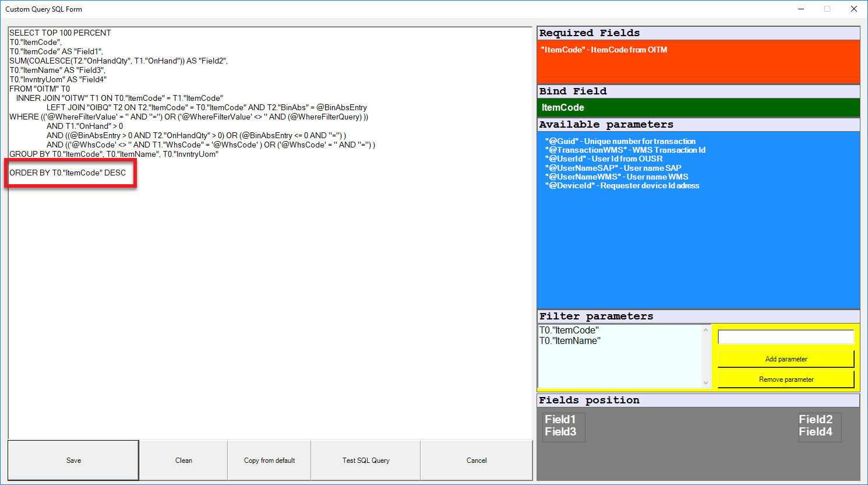The image size is (868, 485).
Task: Run the Test SQL Query
Action: [365, 460]
